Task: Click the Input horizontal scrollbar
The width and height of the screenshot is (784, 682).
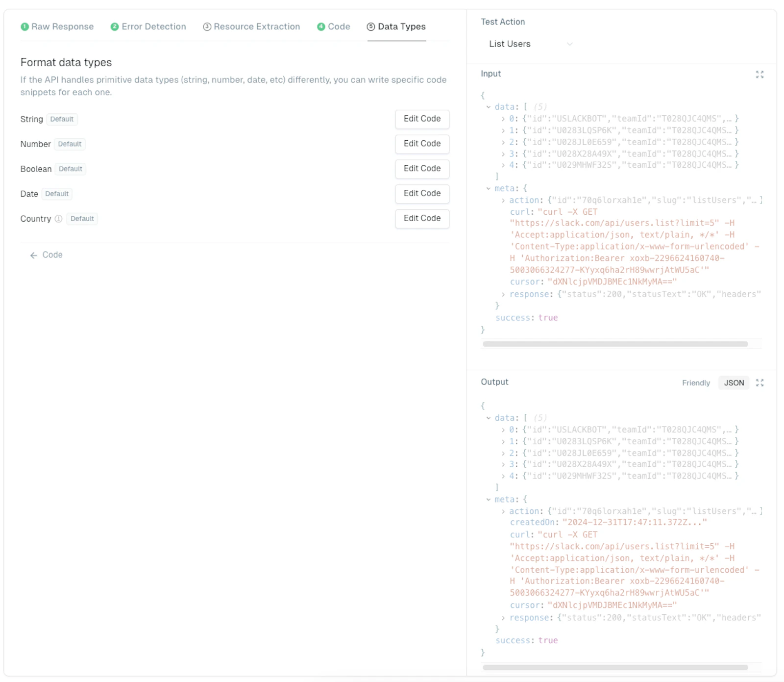Action: coord(615,344)
